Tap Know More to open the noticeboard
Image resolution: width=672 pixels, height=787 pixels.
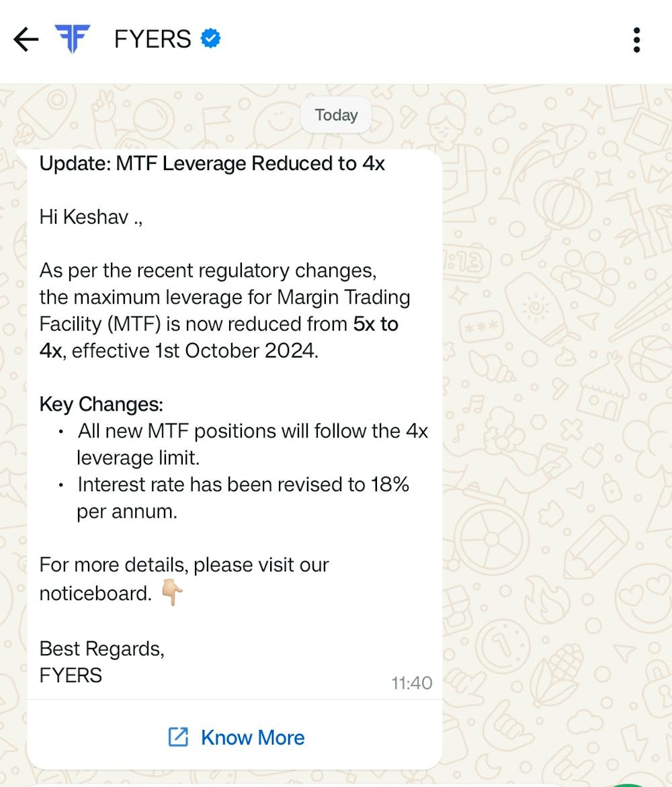click(x=252, y=737)
